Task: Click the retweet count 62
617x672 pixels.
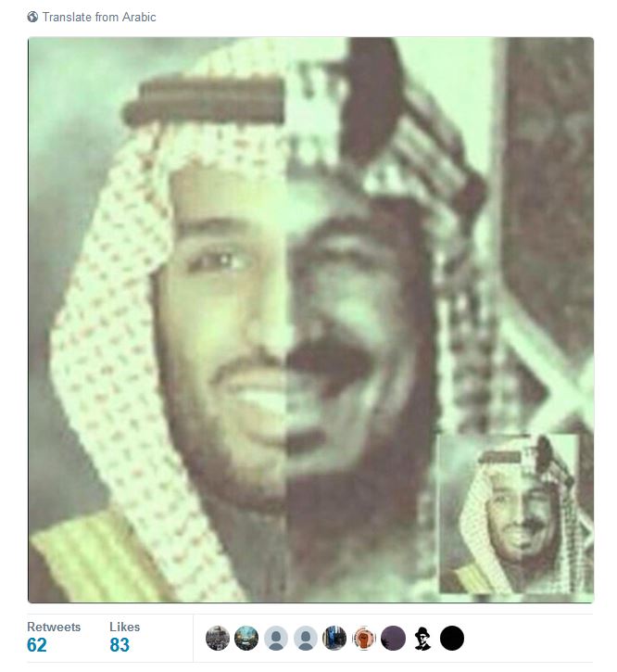Action: pos(36,645)
